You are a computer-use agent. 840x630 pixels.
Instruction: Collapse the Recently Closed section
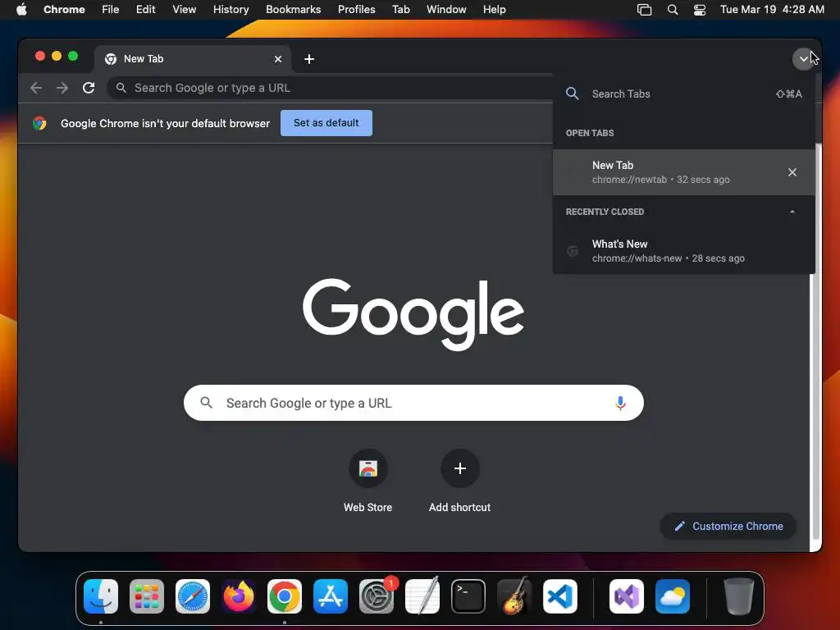click(x=792, y=212)
